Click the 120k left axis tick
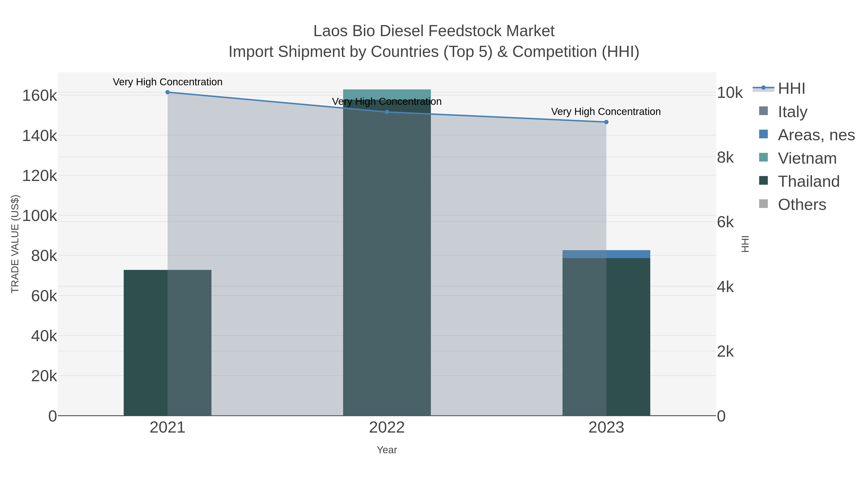 point(40,176)
